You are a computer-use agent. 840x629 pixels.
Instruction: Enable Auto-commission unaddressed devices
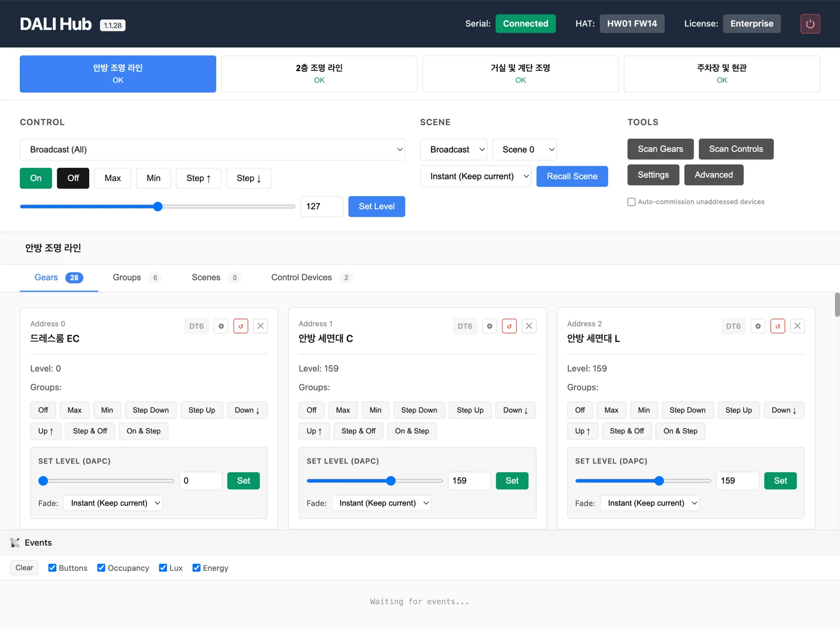coord(632,202)
